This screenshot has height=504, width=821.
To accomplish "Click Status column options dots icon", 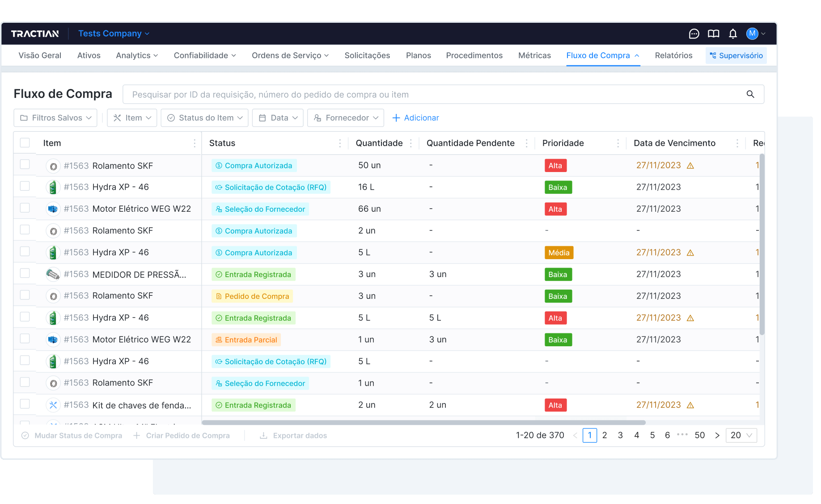I will [340, 143].
